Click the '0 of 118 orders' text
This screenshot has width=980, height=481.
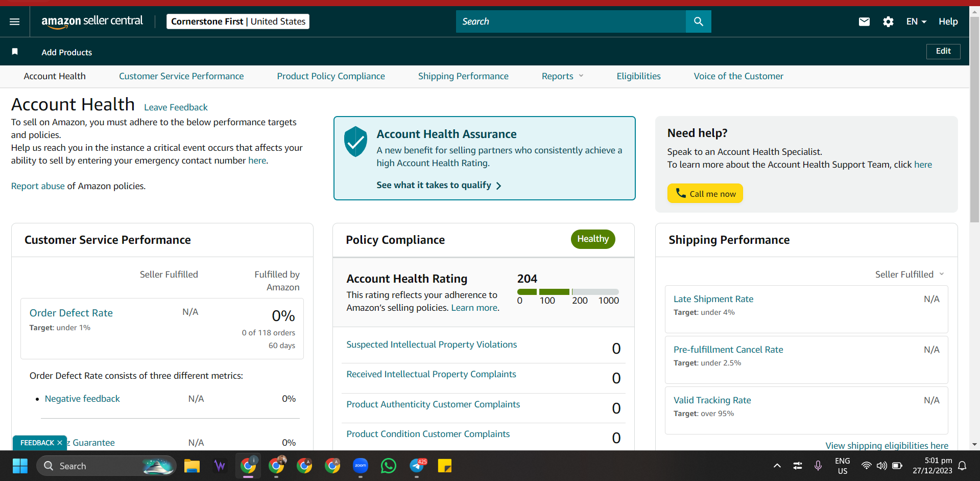269,333
